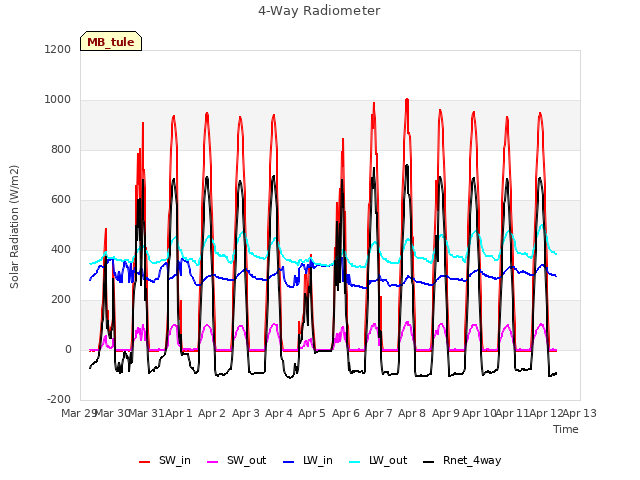This screenshot has height=480, width=640.
Task: Click the Apr 1 x-axis label
Action: point(178,413)
